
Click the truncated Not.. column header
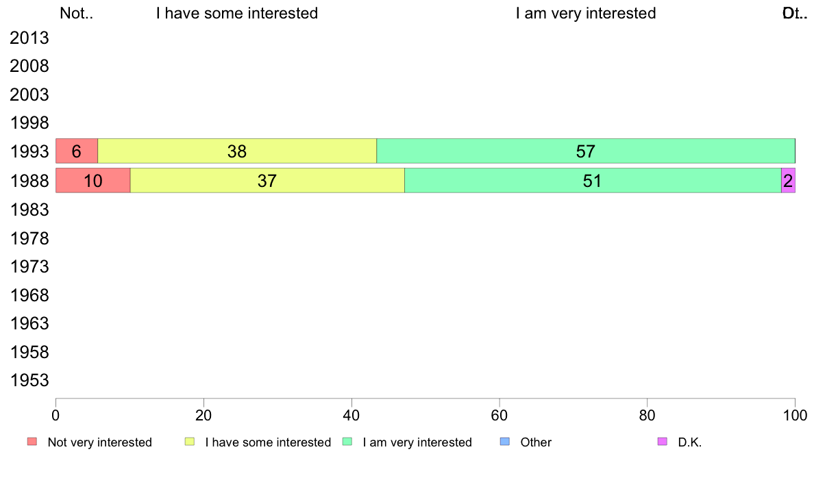(76, 13)
